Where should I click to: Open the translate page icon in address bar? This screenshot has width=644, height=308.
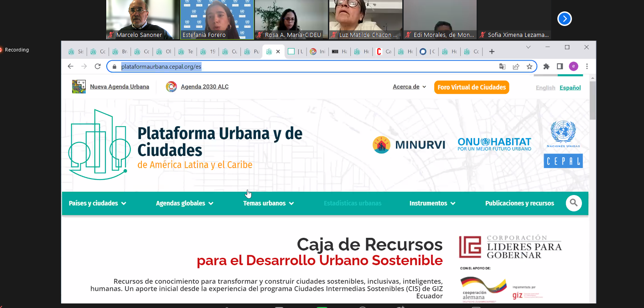502,67
